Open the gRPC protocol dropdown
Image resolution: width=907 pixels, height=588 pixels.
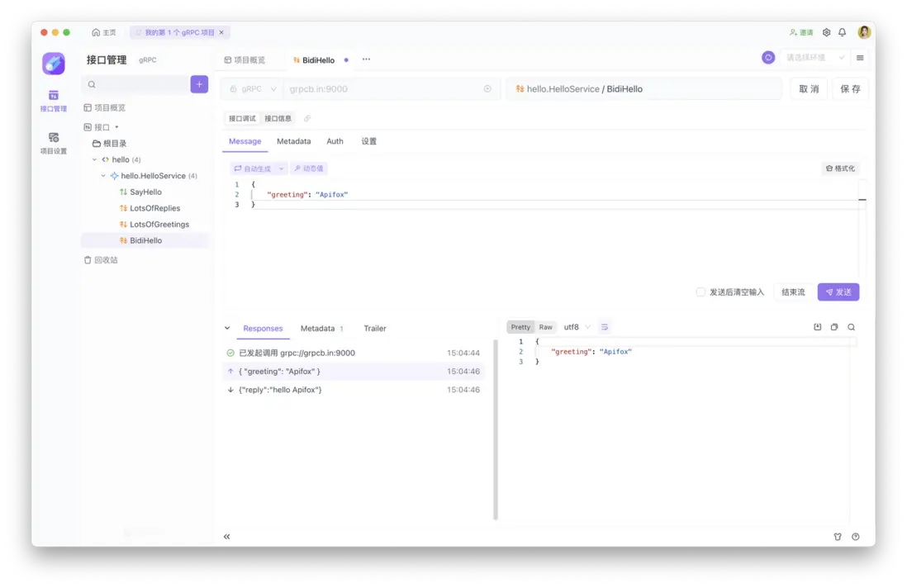(253, 89)
